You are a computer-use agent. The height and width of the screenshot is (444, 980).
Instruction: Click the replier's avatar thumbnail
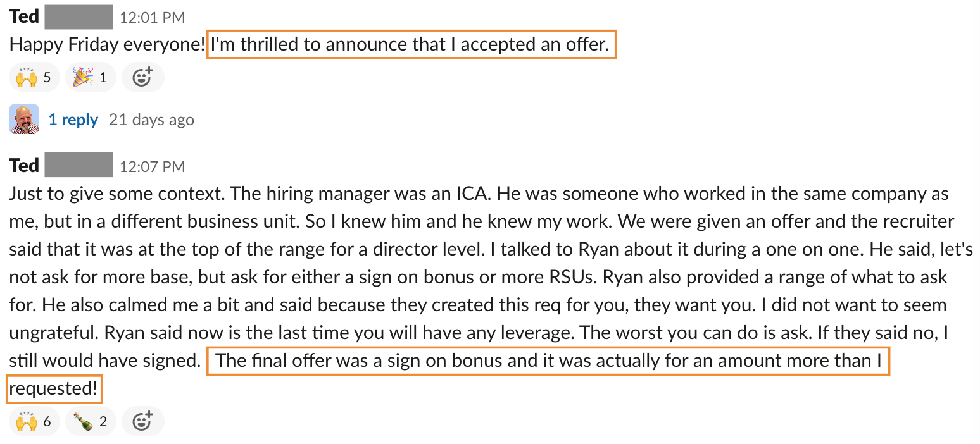pyautogui.click(x=24, y=120)
